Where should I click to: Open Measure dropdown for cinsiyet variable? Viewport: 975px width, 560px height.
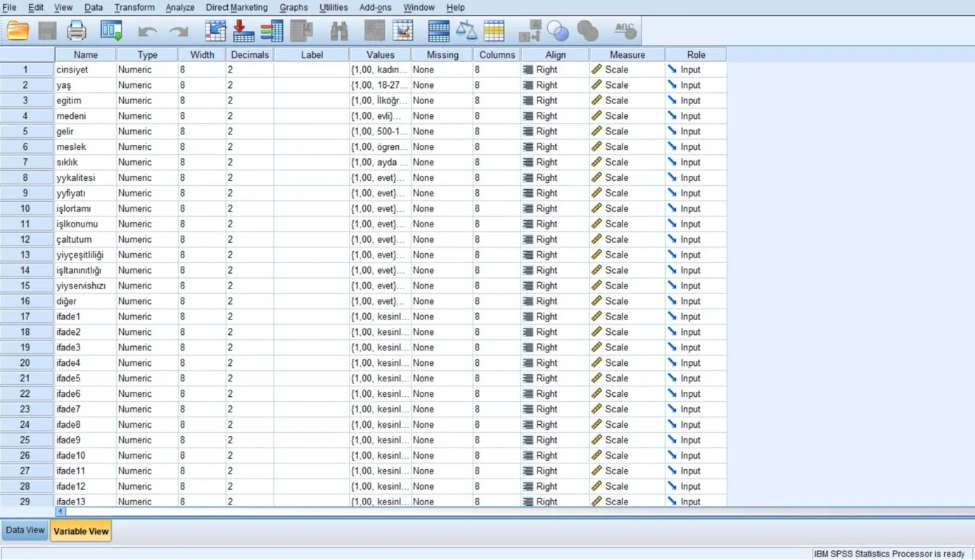(627, 70)
